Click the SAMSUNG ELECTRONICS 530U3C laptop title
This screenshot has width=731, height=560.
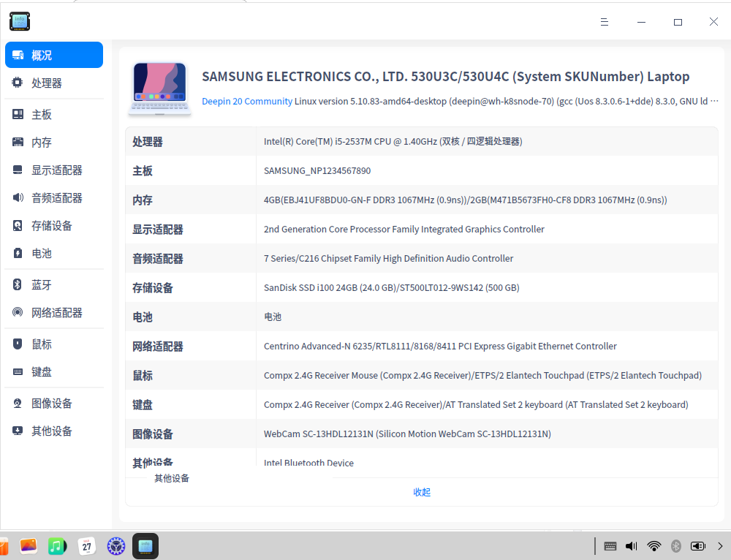tap(445, 76)
